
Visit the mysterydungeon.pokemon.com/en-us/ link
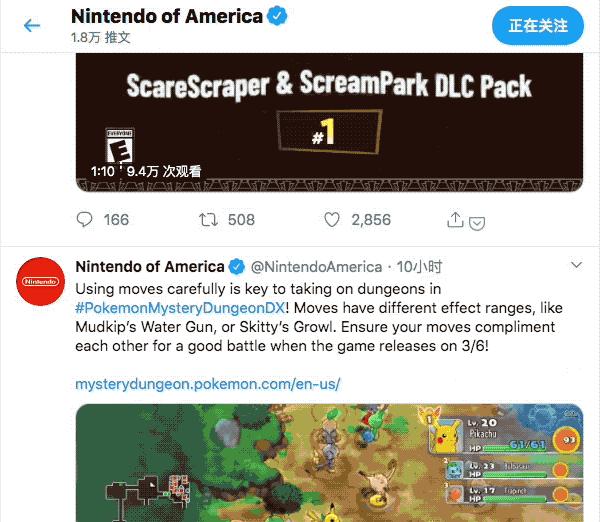pos(208,384)
